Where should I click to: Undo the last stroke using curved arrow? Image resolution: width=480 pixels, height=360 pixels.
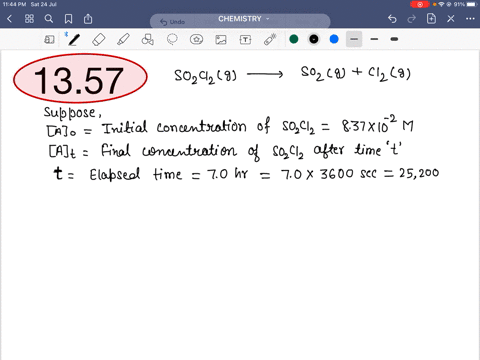click(392, 19)
